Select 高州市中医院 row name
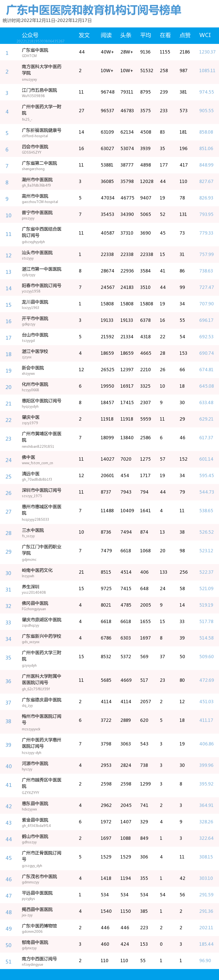Screen dimensions: 219x980 coord(35,196)
